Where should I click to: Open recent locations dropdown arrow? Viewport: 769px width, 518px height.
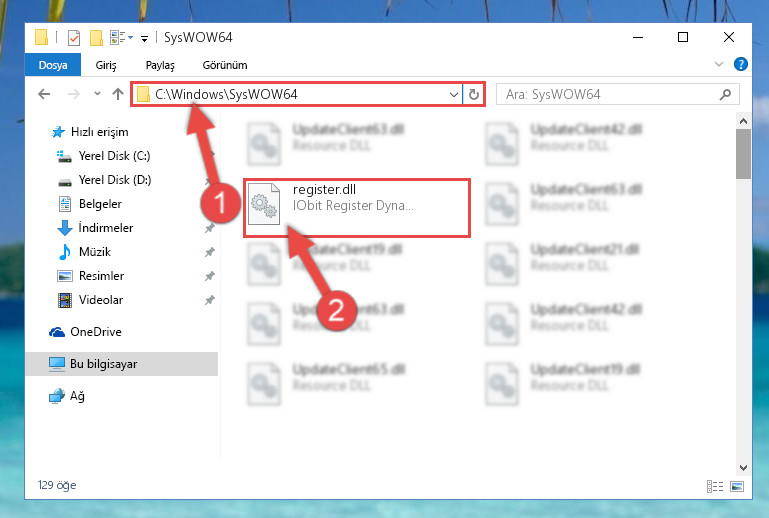(97, 94)
